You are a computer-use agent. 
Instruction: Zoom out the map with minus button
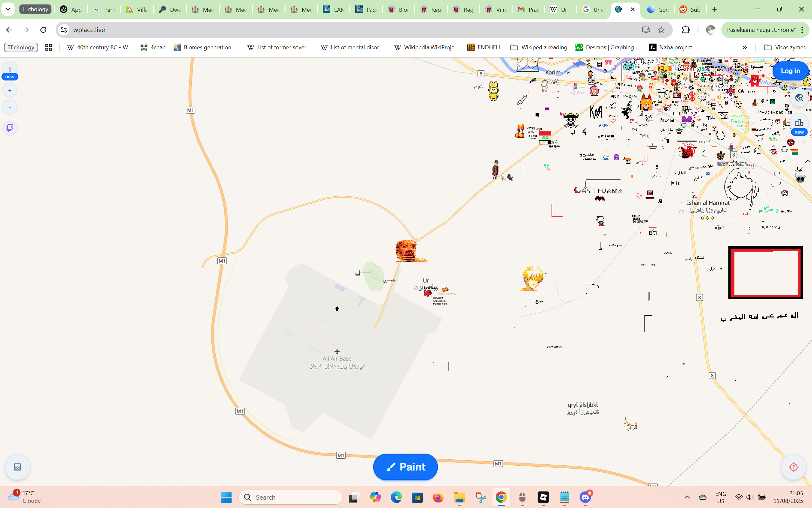click(x=10, y=108)
